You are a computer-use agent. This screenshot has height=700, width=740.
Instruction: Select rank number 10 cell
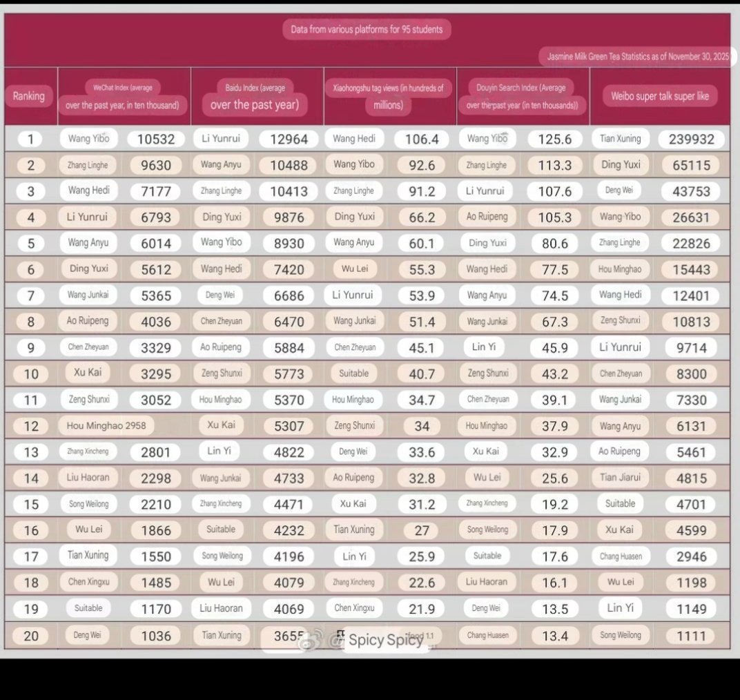tap(29, 373)
